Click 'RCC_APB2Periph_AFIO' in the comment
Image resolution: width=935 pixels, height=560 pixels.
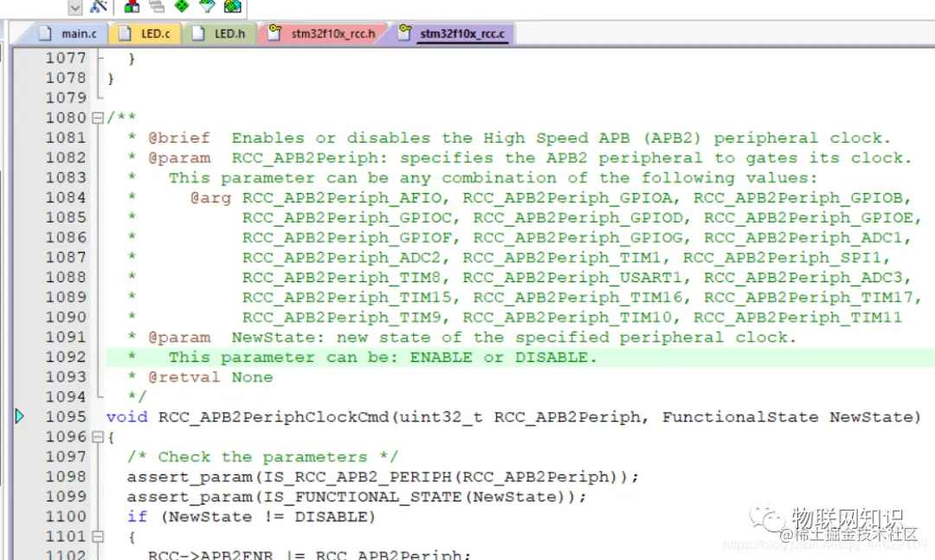pos(342,197)
